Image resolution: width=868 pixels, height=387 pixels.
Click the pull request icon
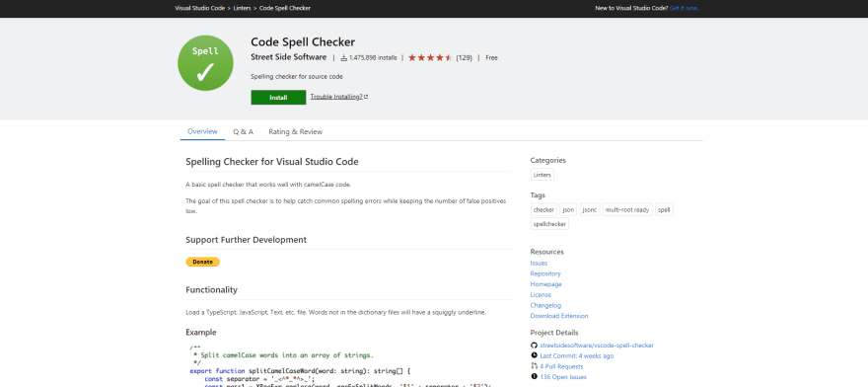click(534, 366)
